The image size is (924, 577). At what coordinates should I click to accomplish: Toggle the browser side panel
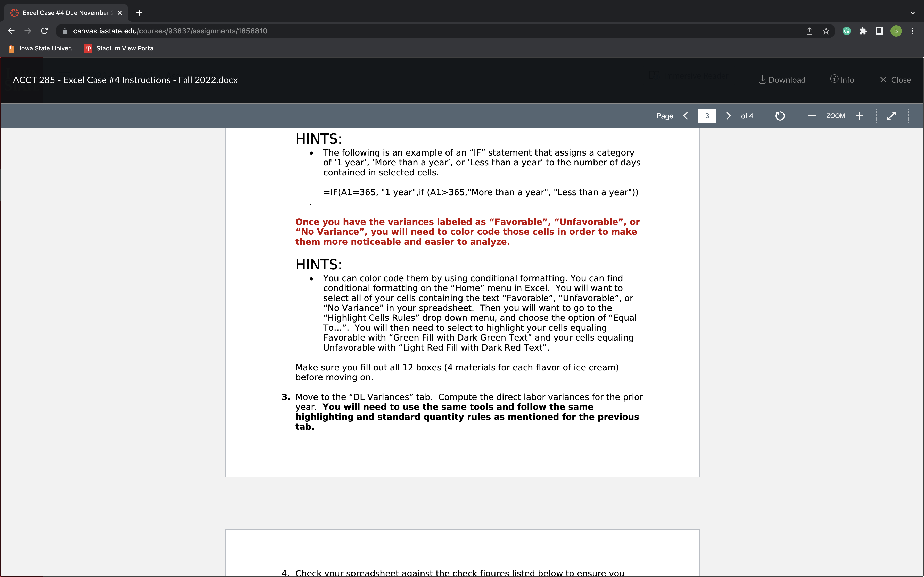879,31
